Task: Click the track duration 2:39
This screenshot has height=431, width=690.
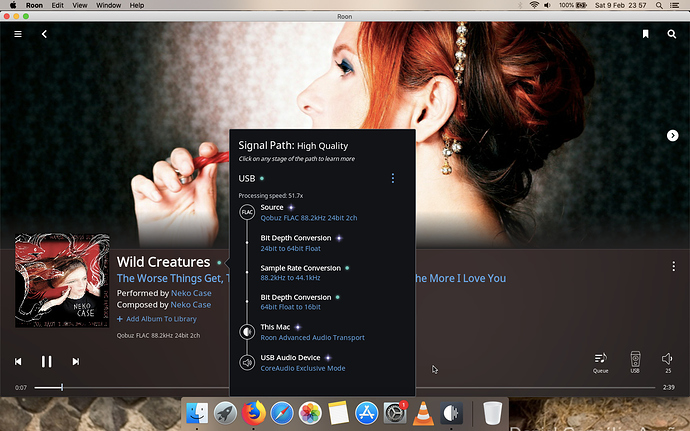Action: pyautogui.click(x=668, y=387)
